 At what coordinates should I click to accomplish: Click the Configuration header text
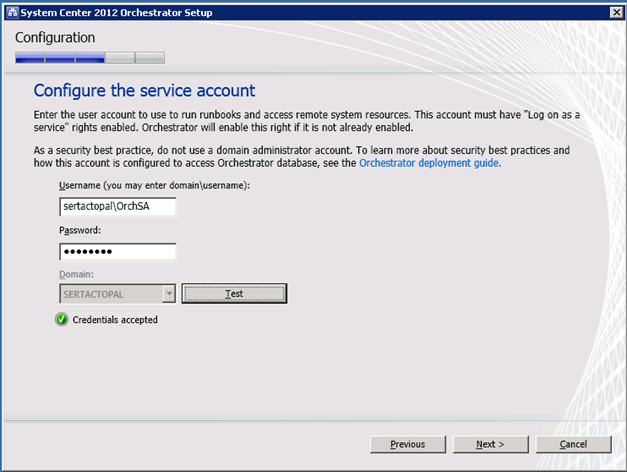point(55,38)
